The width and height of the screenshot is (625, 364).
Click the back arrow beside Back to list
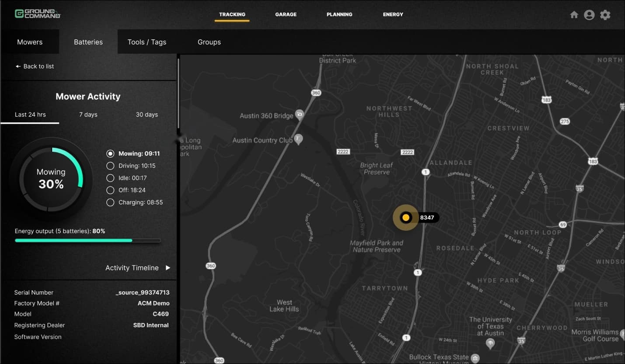[18, 66]
